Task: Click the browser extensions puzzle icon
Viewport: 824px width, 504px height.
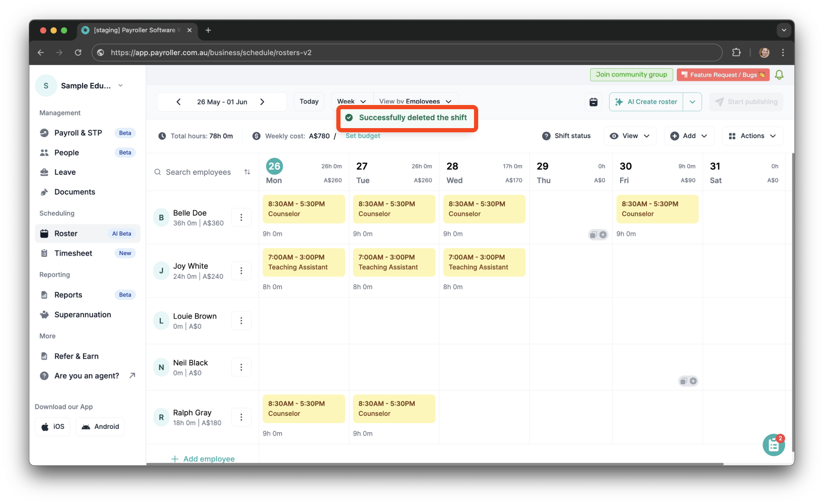Action: point(736,52)
